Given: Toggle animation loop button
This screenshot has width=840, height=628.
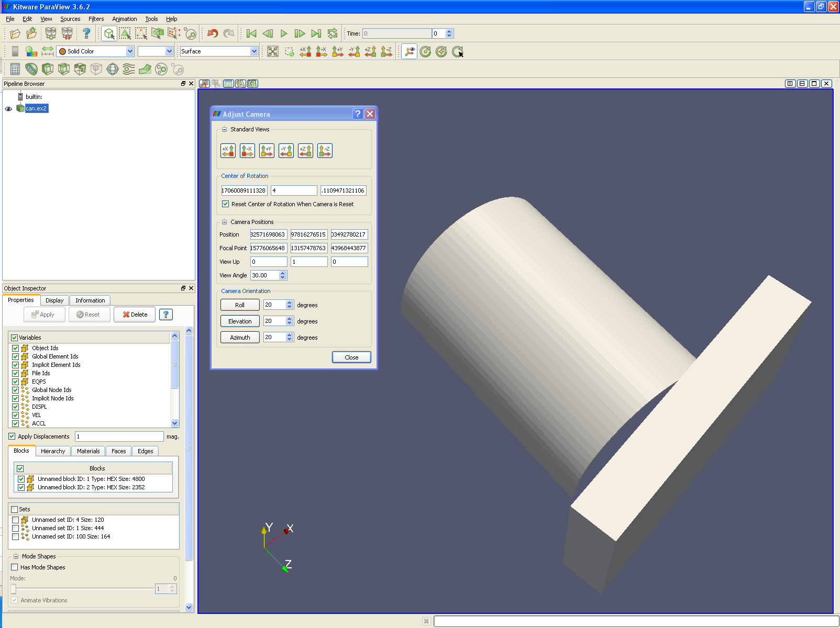Looking at the screenshot, I should (x=333, y=33).
